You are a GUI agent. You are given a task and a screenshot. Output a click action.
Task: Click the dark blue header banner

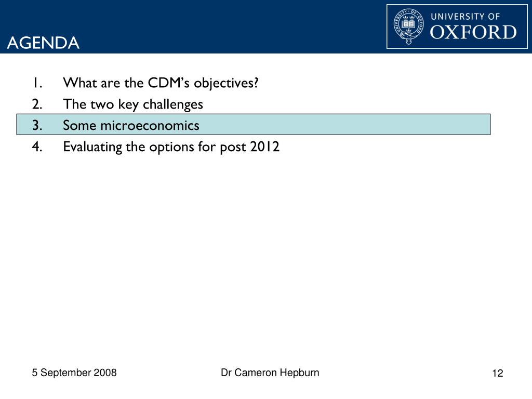[x=193, y=26]
